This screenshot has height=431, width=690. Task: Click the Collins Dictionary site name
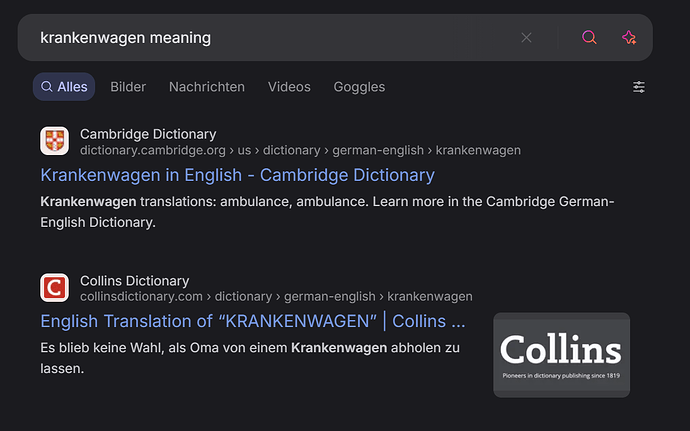coord(134,281)
